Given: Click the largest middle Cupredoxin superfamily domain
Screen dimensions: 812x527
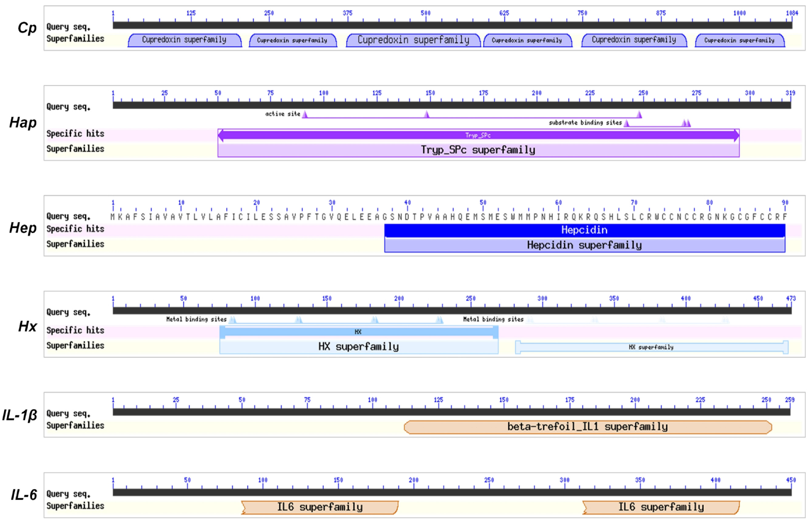Looking at the screenshot, I should pyautogui.click(x=413, y=40).
